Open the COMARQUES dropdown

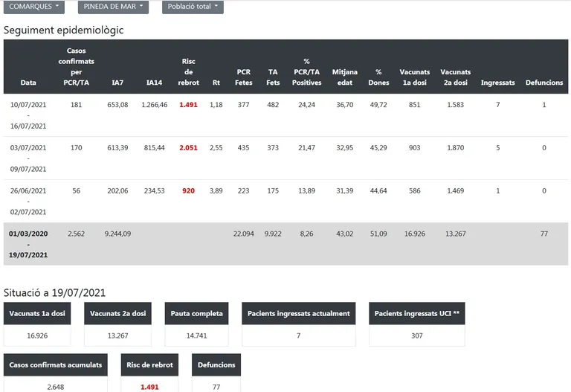[34, 7]
